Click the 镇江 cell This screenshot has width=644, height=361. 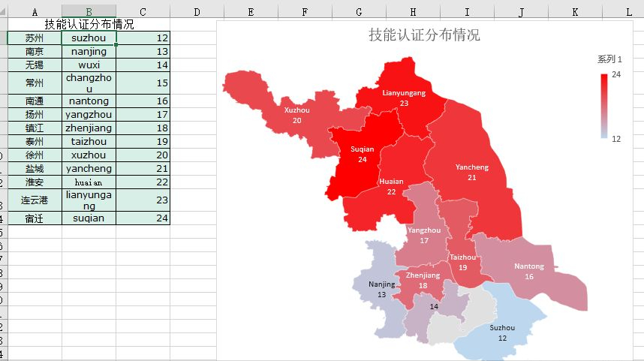tap(35, 128)
